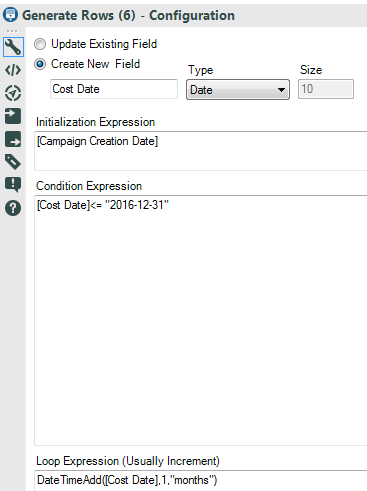Open the Navigation compass icon
The image size is (367, 491).
pyautogui.click(x=13, y=93)
